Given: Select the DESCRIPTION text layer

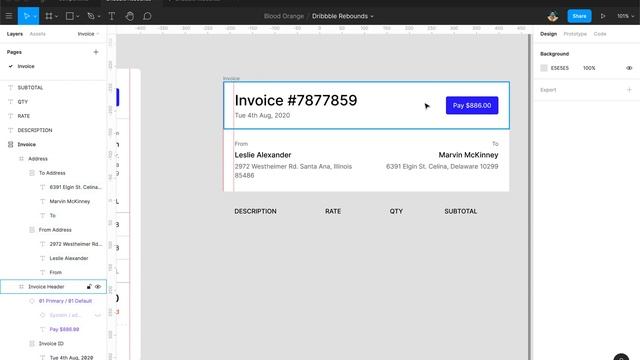Looking at the screenshot, I should 35,130.
